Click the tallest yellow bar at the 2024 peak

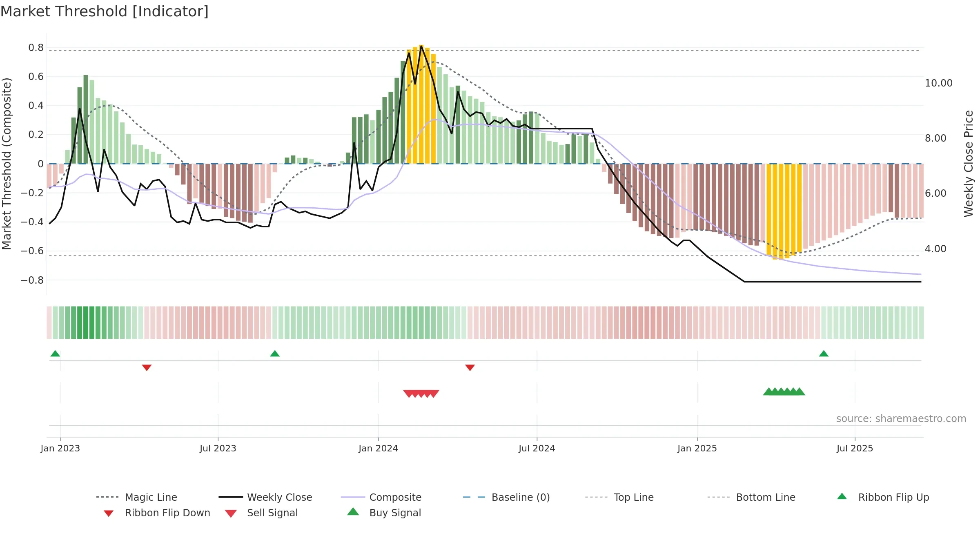pyautogui.click(x=421, y=104)
